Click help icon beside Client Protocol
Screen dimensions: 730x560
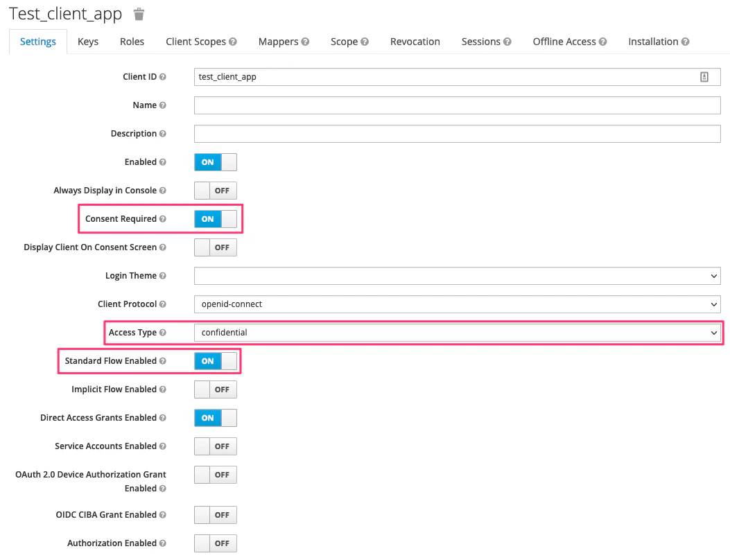coord(162,304)
